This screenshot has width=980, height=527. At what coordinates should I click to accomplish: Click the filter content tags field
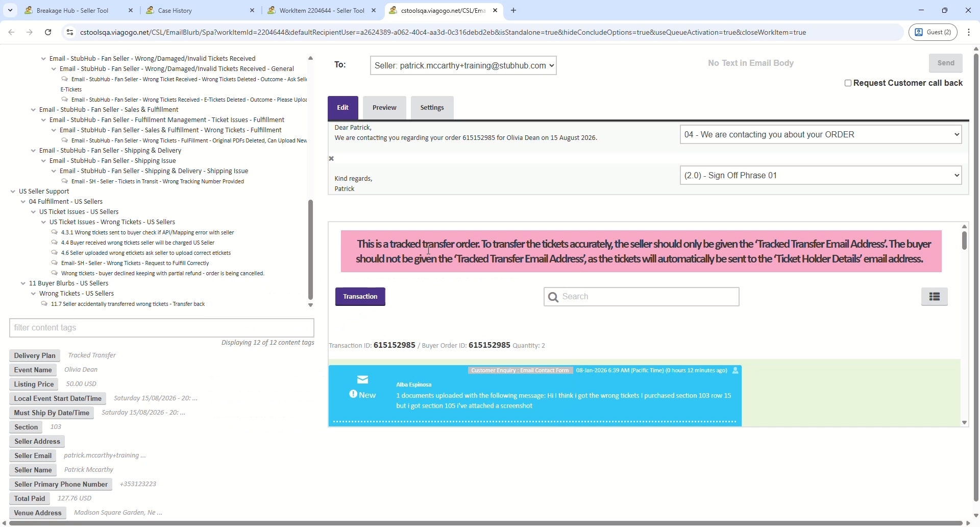pos(162,328)
